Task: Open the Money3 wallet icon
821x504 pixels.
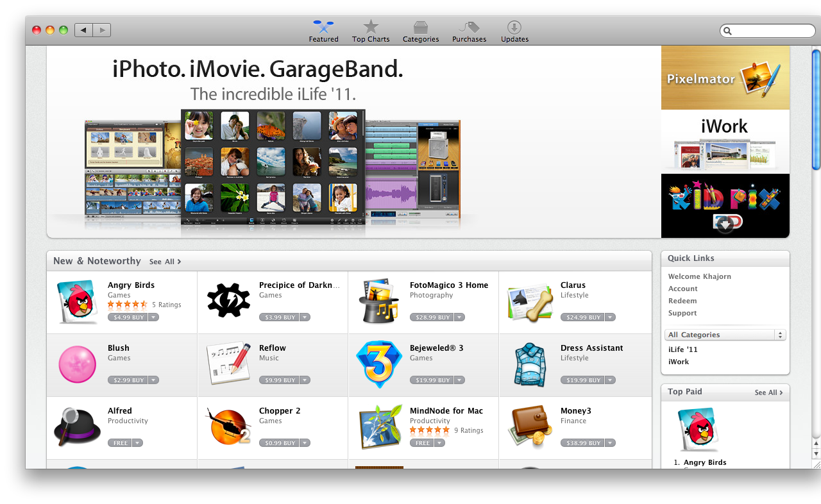Action: point(530,427)
